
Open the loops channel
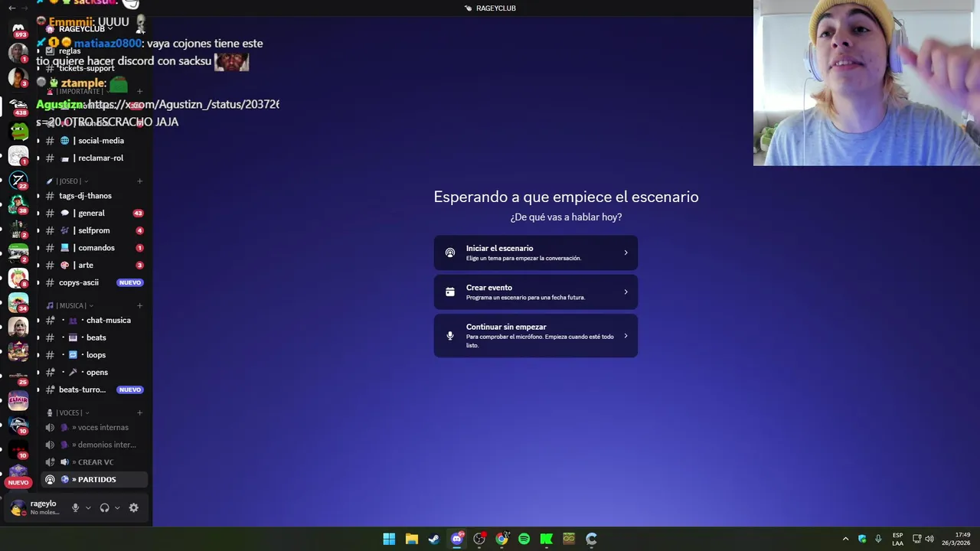(94, 355)
